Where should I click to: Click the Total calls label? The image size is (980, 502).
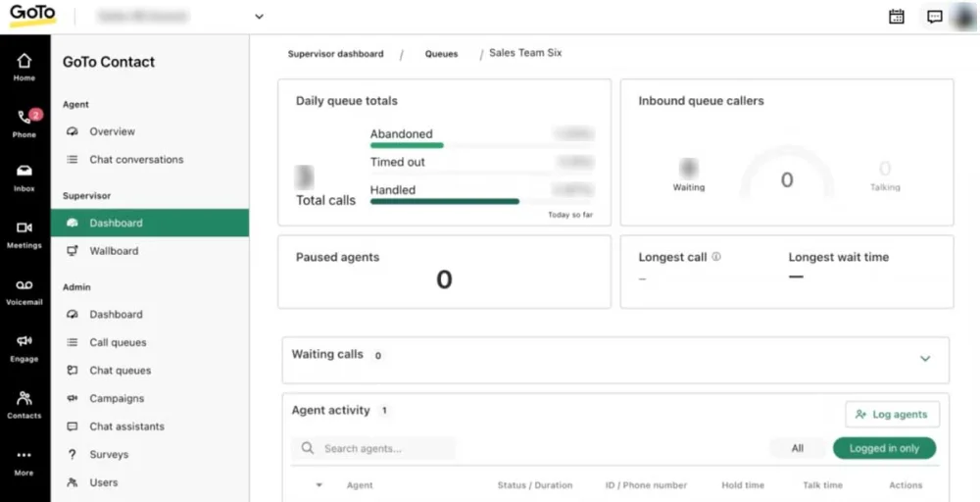(x=325, y=201)
